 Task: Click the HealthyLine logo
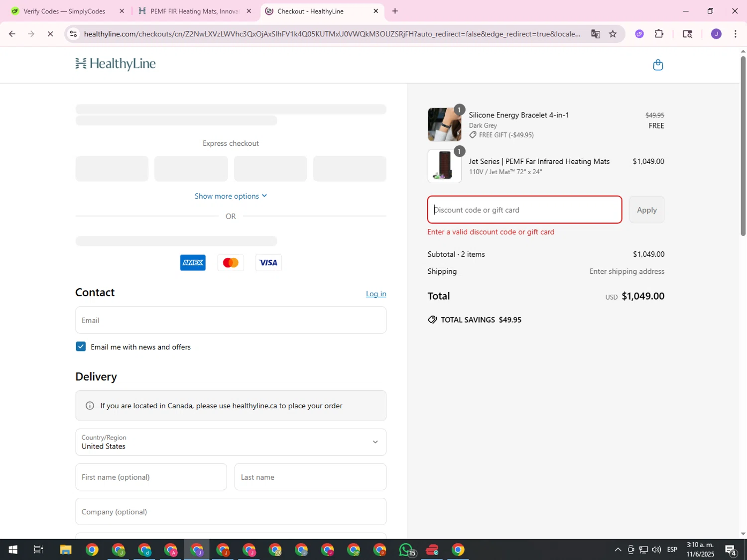(116, 64)
